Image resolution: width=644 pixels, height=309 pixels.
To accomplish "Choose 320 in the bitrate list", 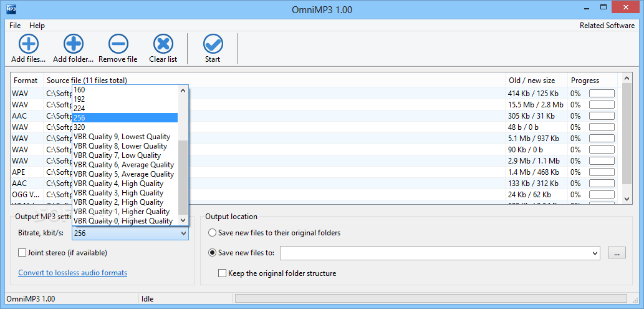I will [x=125, y=127].
